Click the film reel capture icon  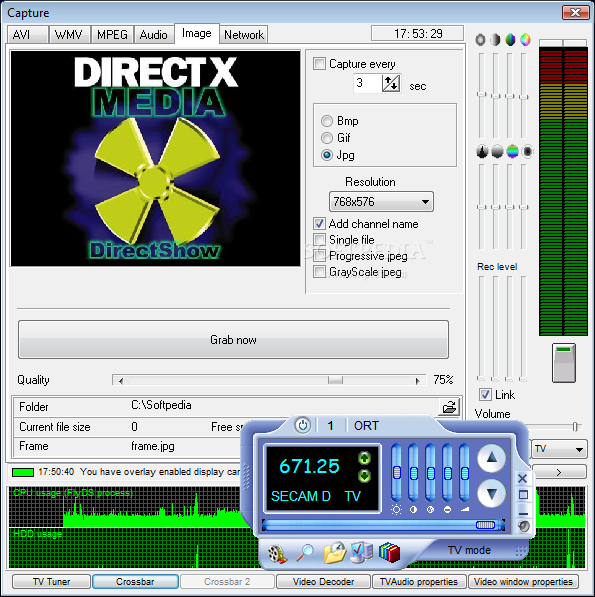(x=277, y=553)
